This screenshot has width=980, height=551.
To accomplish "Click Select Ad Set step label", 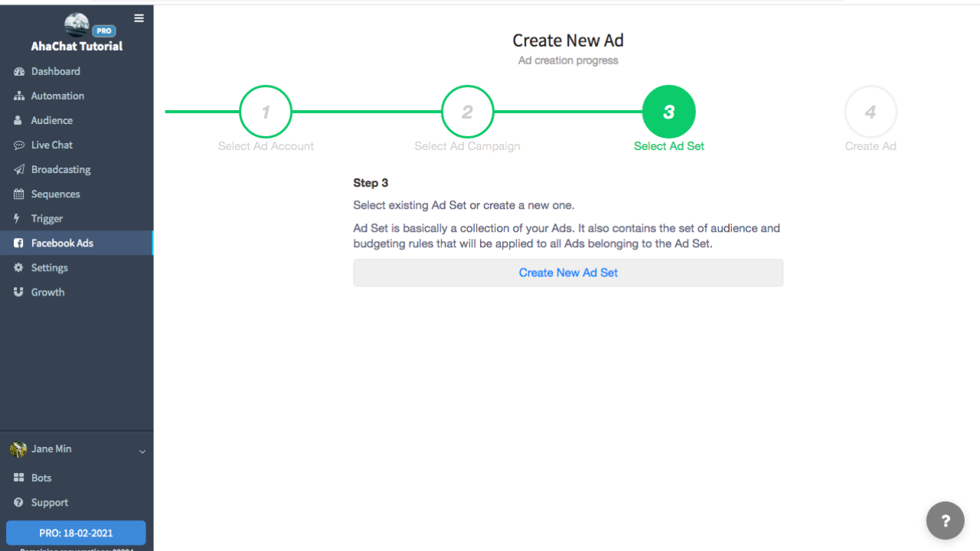I will click(669, 146).
